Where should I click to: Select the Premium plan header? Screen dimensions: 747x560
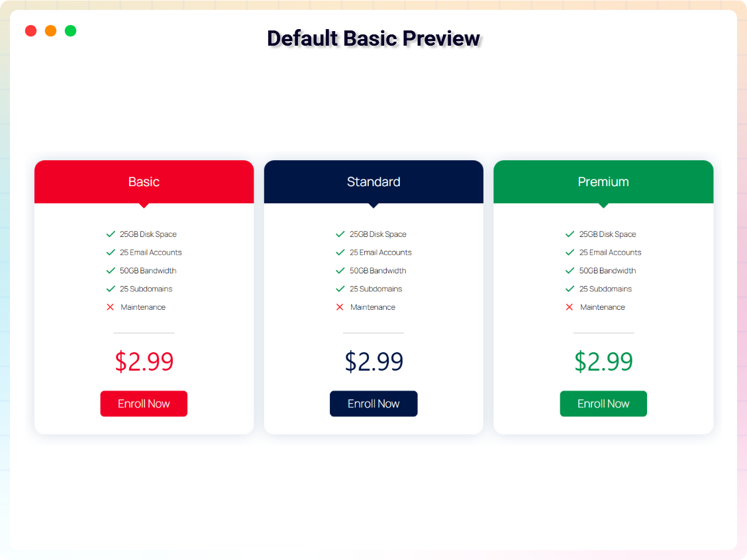[x=603, y=181]
